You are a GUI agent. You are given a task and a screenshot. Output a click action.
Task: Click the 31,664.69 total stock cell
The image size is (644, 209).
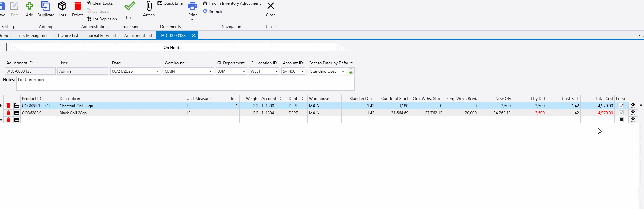[393, 113]
